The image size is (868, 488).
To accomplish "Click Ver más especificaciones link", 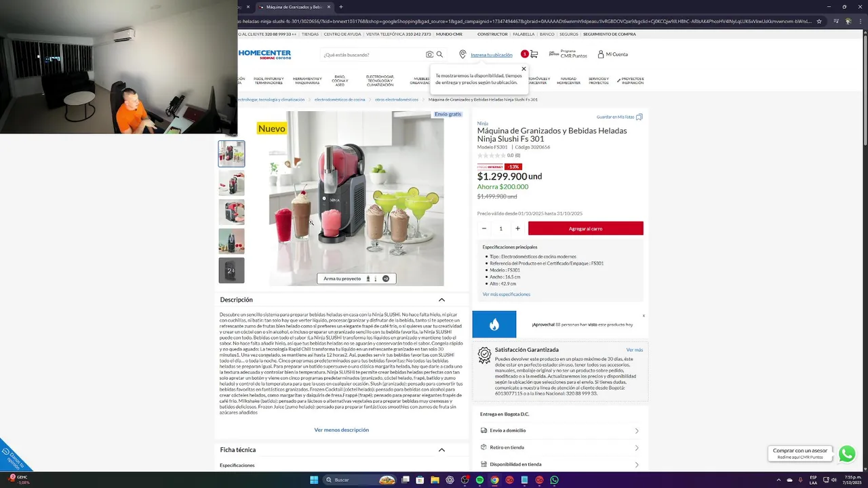I will tap(507, 294).
